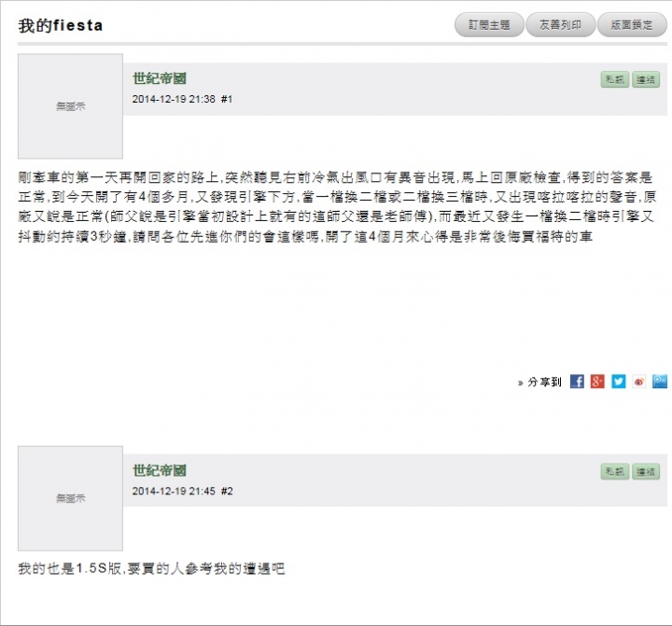This screenshot has height=626, width=672.
Task: Click avatar placeholder of post #2
Action: coord(70,498)
